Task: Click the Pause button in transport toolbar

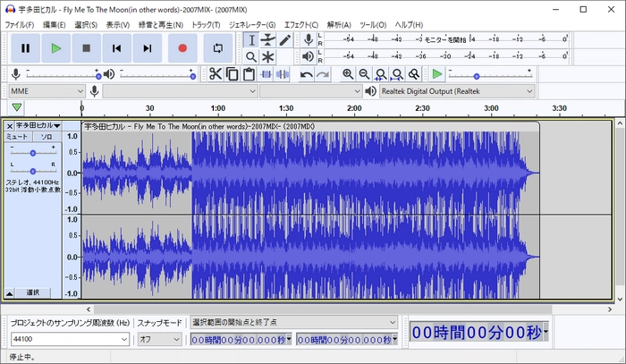Action: (25, 48)
